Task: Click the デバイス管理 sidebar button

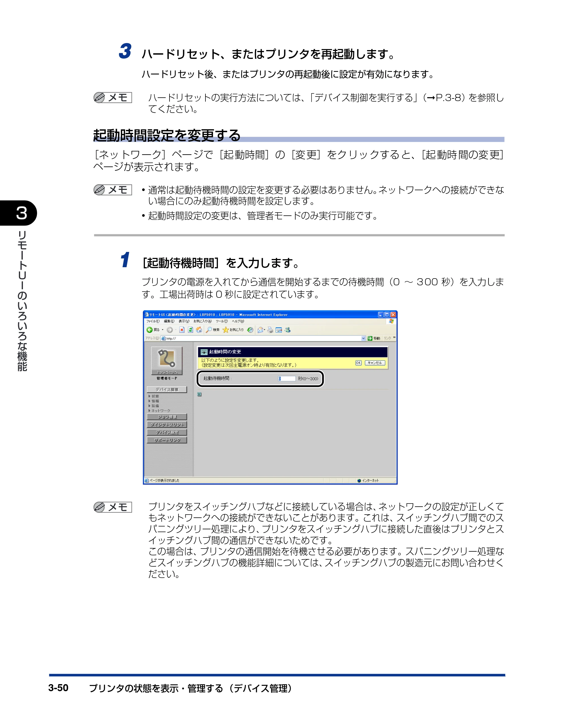Action: [167, 389]
